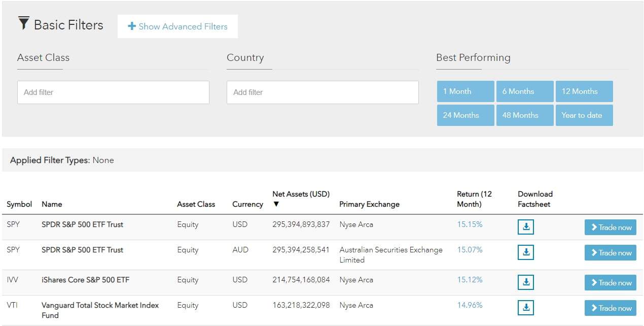Filter best performing by 24 Months
The image size is (644, 326).
click(466, 115)
